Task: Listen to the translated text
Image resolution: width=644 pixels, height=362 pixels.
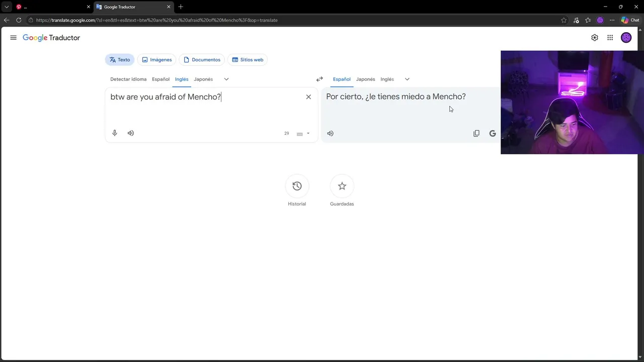Action: 330,133
